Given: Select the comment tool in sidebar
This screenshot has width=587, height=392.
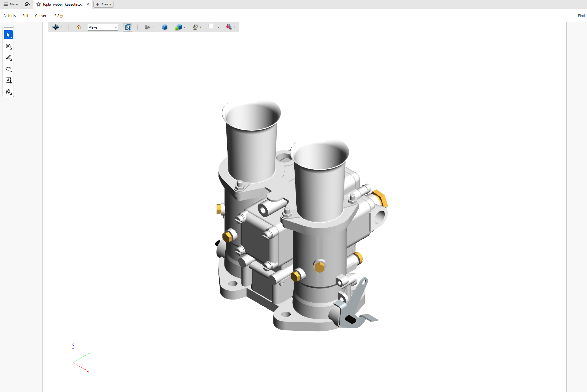Looking at the screenshot, I should point(8,46).
